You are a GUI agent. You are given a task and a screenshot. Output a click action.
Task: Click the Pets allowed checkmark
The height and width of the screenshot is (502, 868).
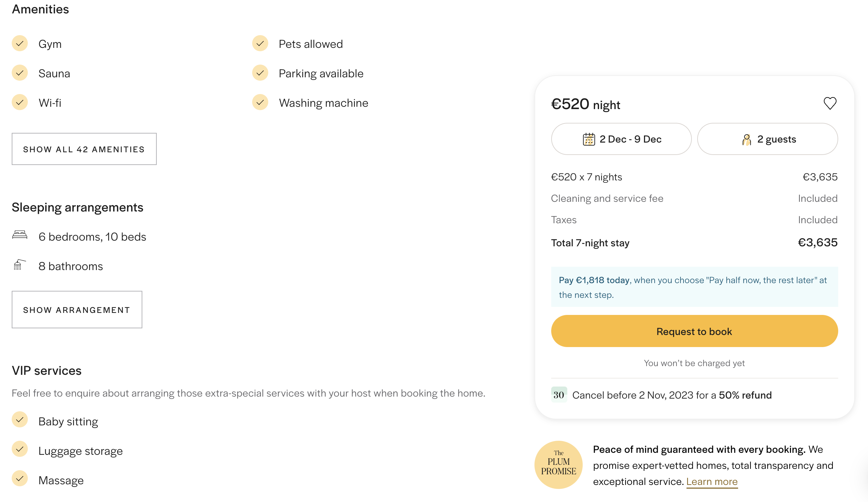(260, 44)
